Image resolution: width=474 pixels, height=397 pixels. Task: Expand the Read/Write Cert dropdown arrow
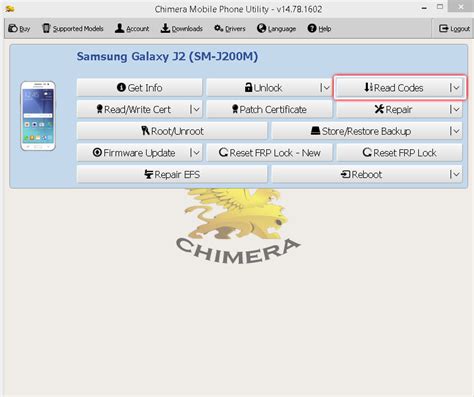(x=195, y=109)
